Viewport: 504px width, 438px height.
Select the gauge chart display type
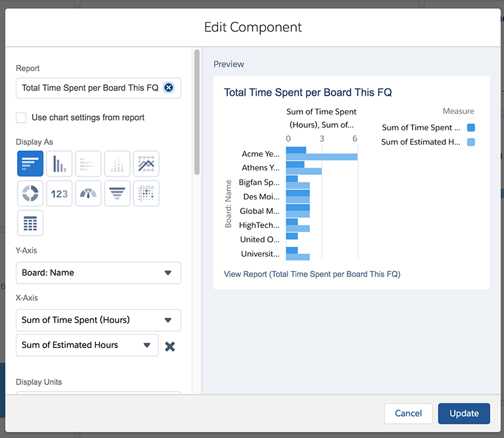click(88, 193)
